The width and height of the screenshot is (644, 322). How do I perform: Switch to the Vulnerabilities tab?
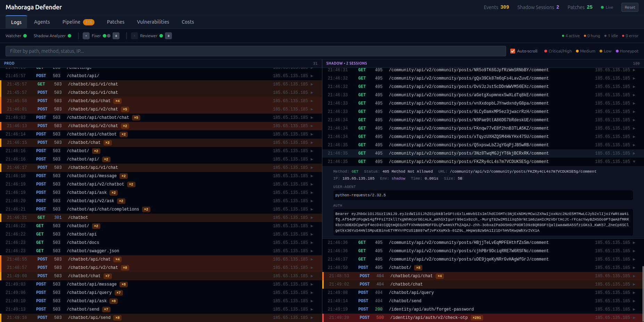pos(153,22)
